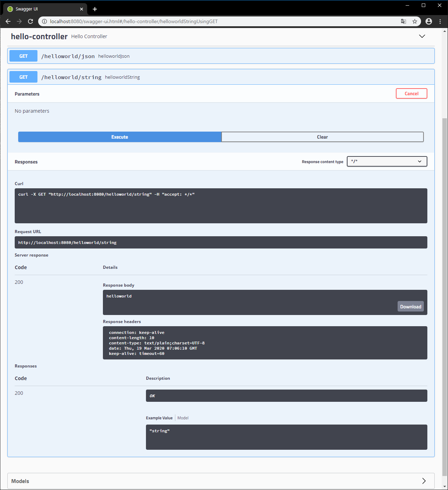The width and height of the screenshot is (448, 490).
Task: Switch to the Example Value tab
Action: tap(159, 418)
